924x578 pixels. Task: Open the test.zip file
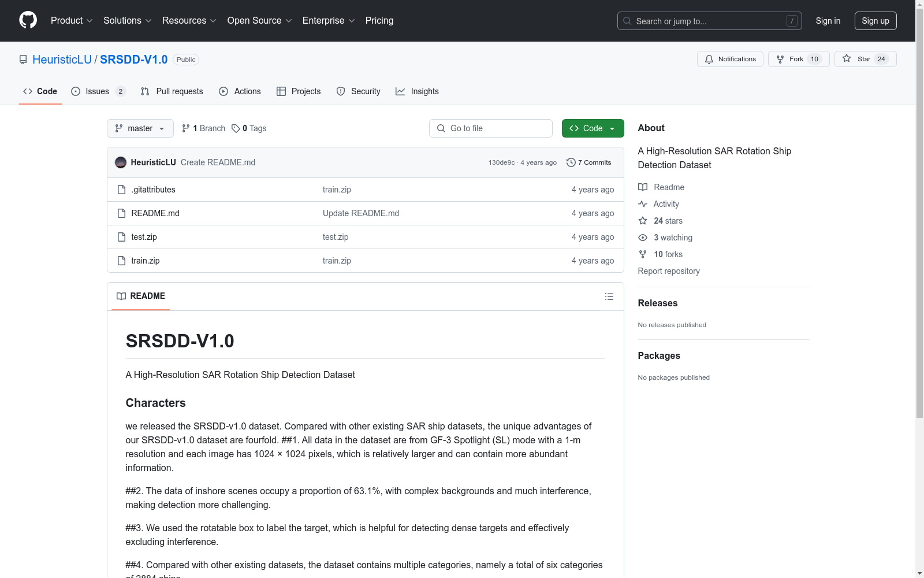click(x=144, y=237)
